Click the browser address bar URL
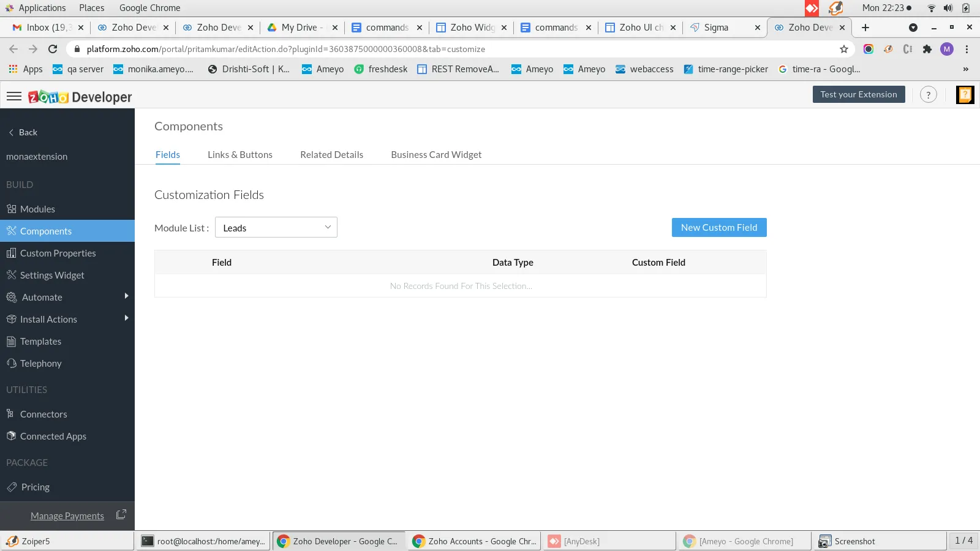Screen dimensions: 980x551 pyautogui.click(x=286, y=49)
